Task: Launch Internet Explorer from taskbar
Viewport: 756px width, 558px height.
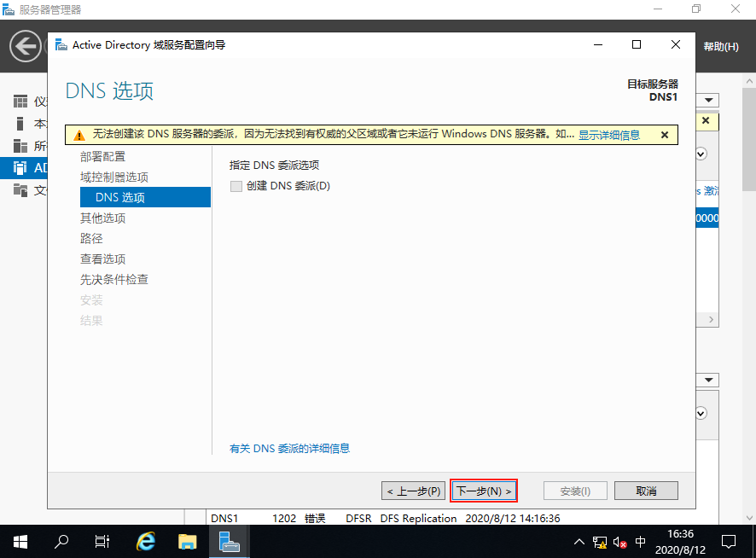Action: click(146, 542)
